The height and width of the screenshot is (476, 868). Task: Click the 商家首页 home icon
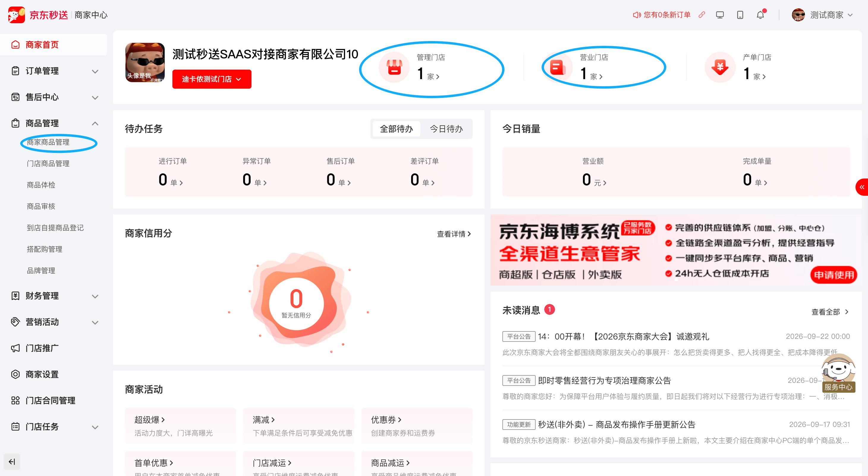click(x=15, y=45)
